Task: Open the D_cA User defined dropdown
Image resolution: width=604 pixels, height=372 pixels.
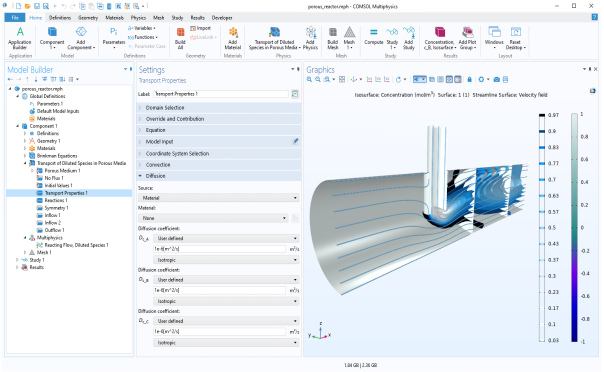Action: click(226, 238)
